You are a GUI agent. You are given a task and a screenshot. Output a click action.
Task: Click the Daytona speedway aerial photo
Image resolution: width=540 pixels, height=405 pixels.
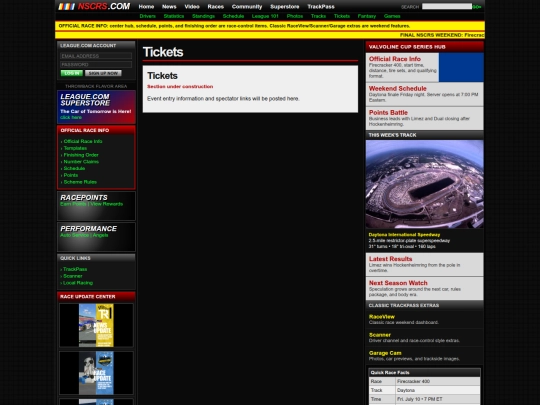point(425,184)
